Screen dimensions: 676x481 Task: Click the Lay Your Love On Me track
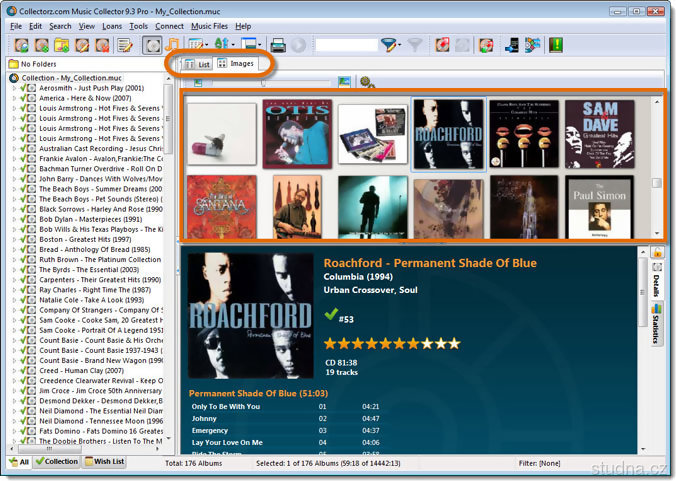(x=227, y=443)
